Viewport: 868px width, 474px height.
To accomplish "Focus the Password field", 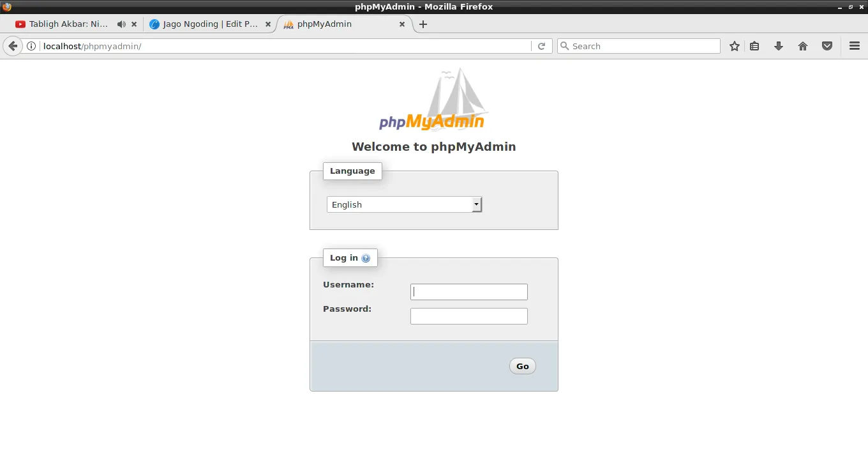I will [x=469, y=316].
